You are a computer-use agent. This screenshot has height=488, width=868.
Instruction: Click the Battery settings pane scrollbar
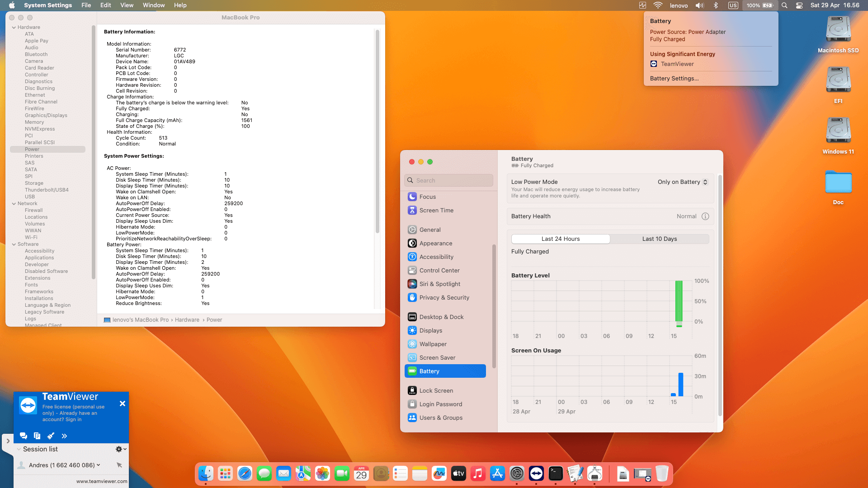click(x=720, y=296)
